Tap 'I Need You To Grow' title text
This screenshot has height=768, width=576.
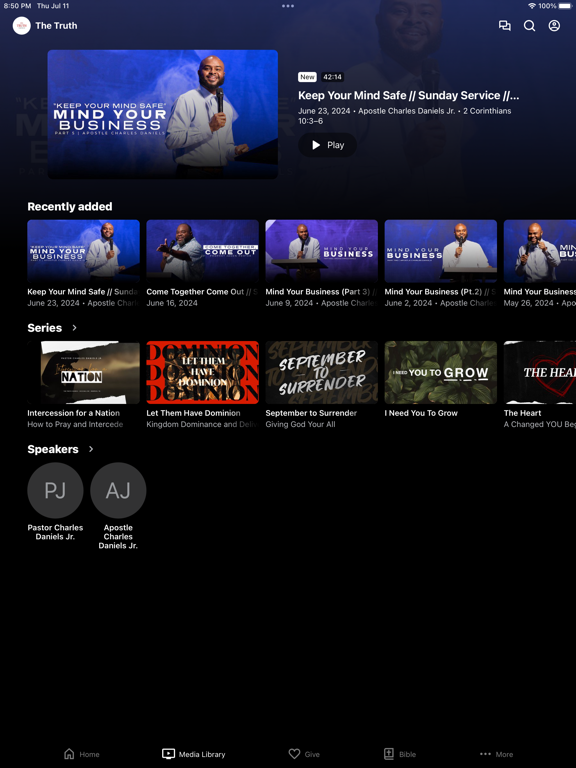pos(421,413)
